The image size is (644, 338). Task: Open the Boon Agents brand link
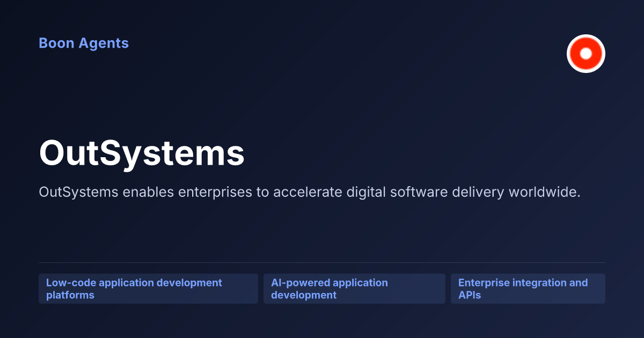[84, 43]
